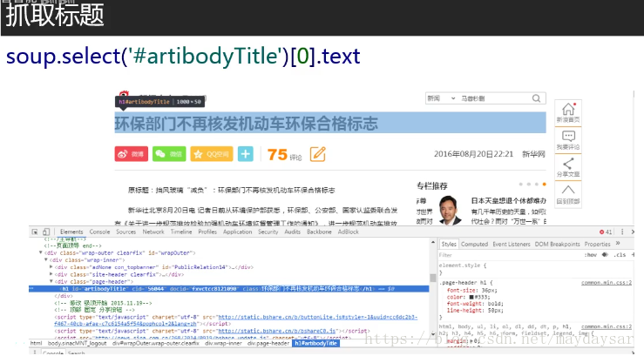
Task: Open the Audits tab
Action: [293, 232]
